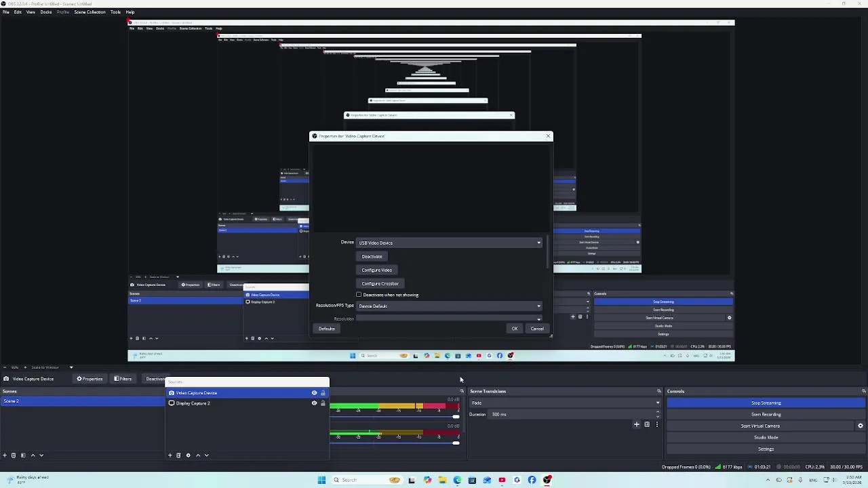The width and height of the screenshot is (868, 488).
Task: Open Microsoft Edge from taskbar
Action: click(457, 480)
